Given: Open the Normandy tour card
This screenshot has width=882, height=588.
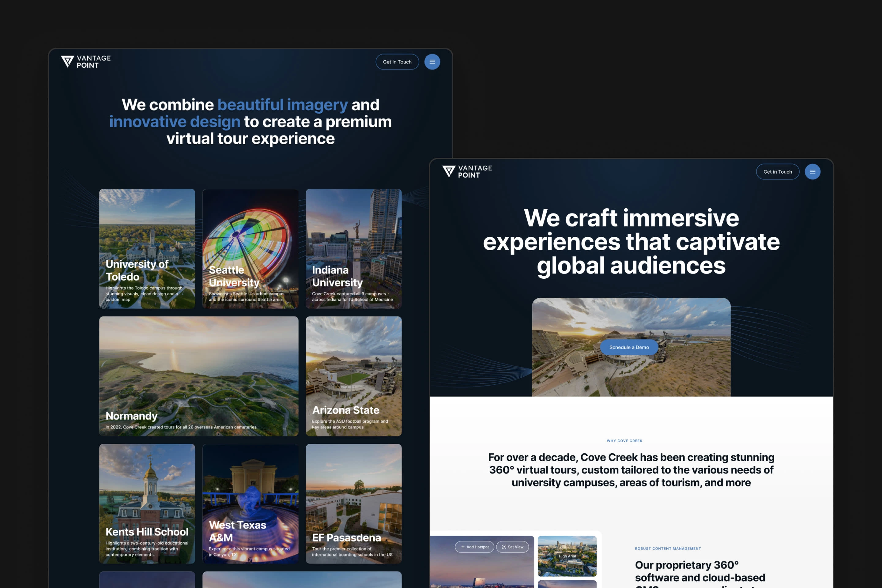Looking at the screenshot, I should point(199,376).
